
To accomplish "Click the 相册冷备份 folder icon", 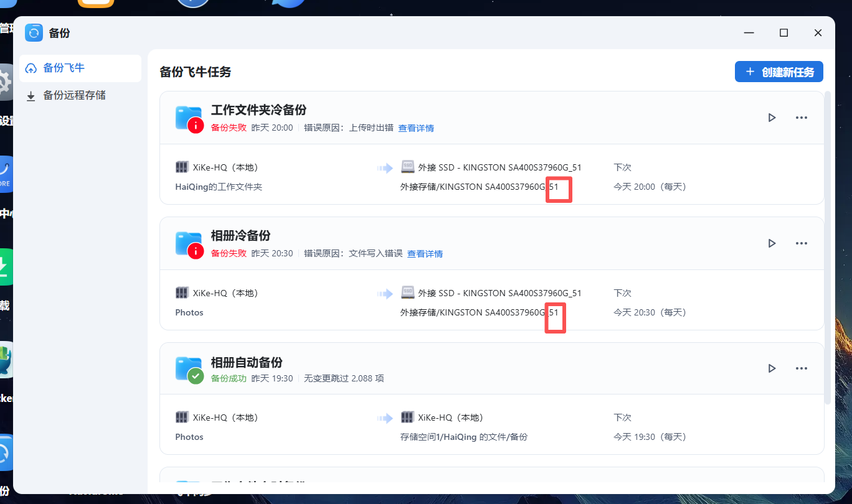I will [189, 245].
